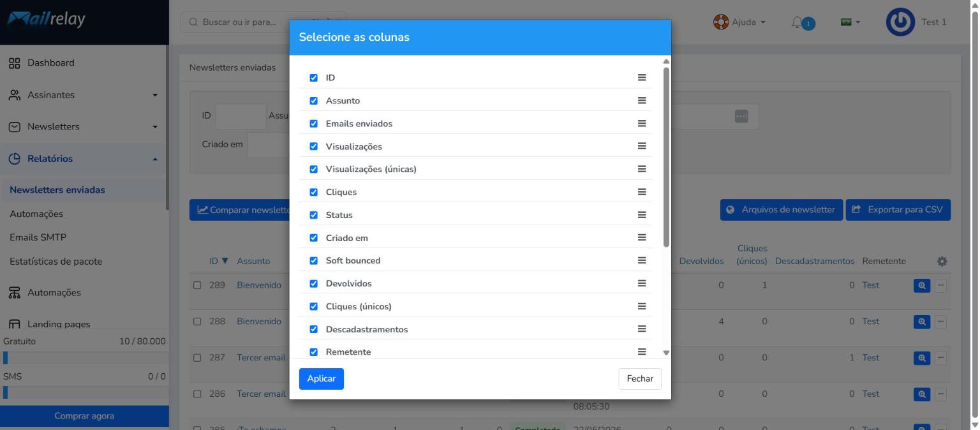Open the column settings gear icon
The height and width of the screenshot is (430, 980).
tap(942, 262)
